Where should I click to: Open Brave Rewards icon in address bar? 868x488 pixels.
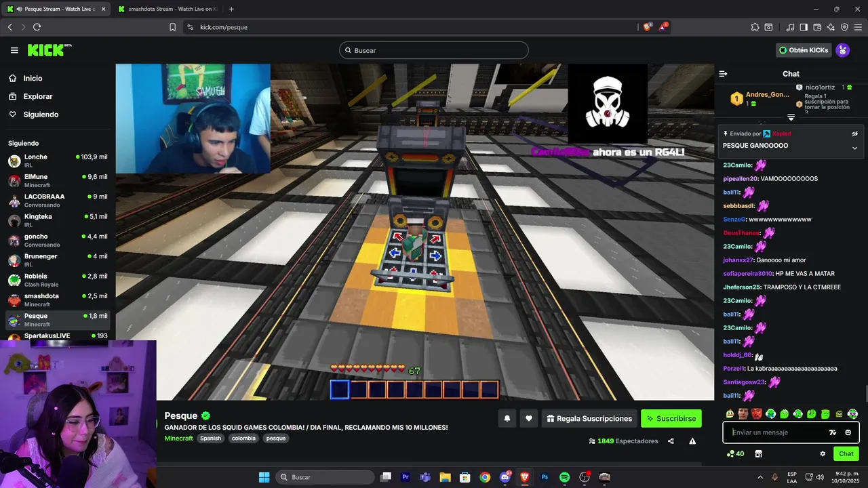[x=663, y=27]
